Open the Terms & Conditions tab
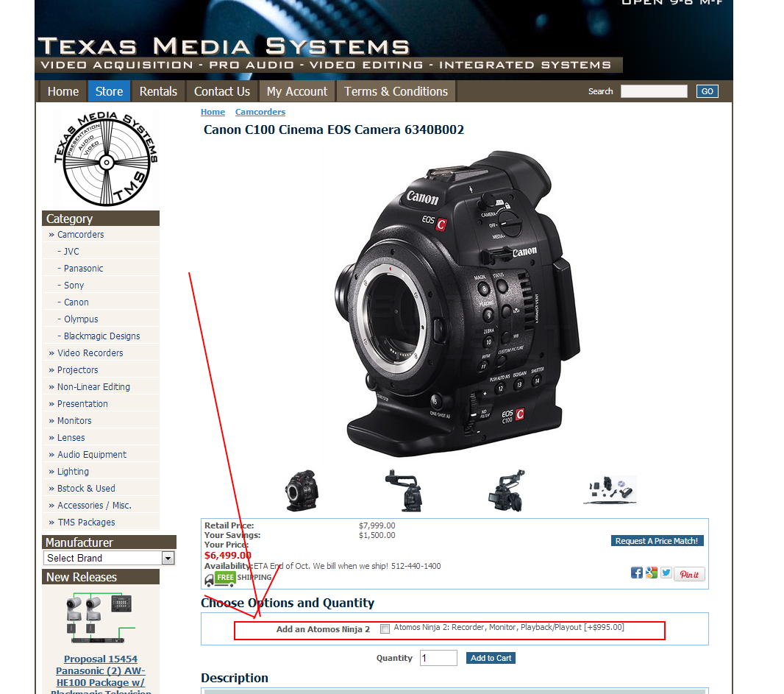The width and height of the screenshot is (784, 694). click(x=396, y=91)
